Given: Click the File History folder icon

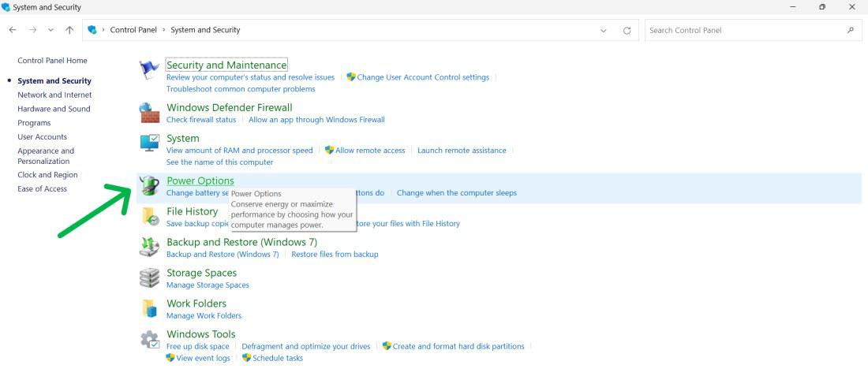Looking at the screenshot, I should [x=149, y=216].
